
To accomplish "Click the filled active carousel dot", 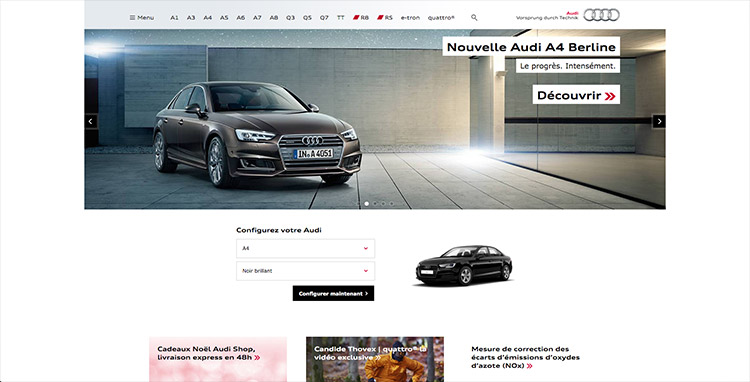I will point(367,204).
